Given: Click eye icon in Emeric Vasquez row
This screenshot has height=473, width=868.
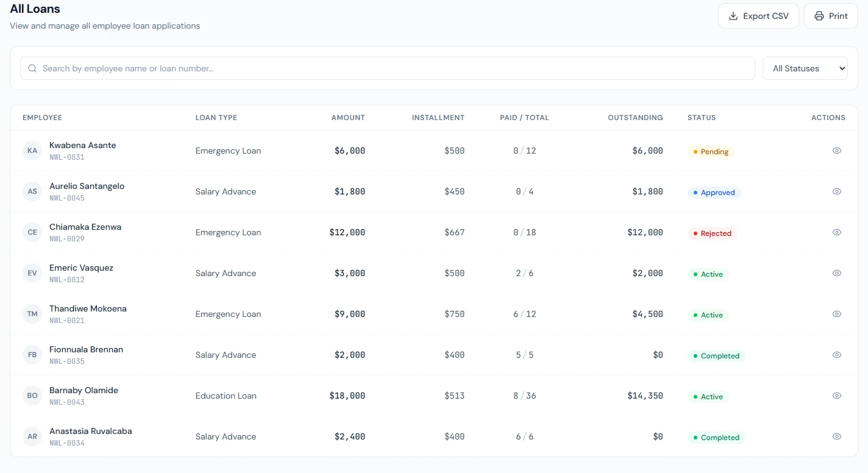Looking at the screenshot, I should [x=837, y=273].
